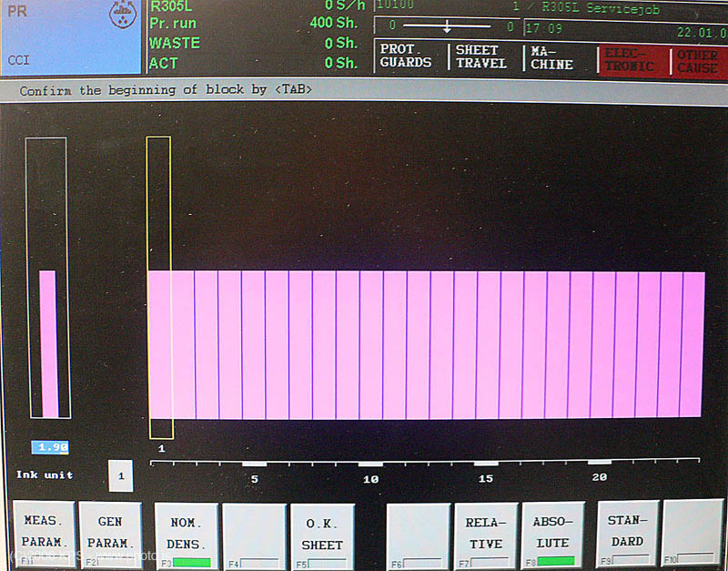Open the red OTHER CAUSE fault tab
728x571 pixels.
tap(698, 61)
